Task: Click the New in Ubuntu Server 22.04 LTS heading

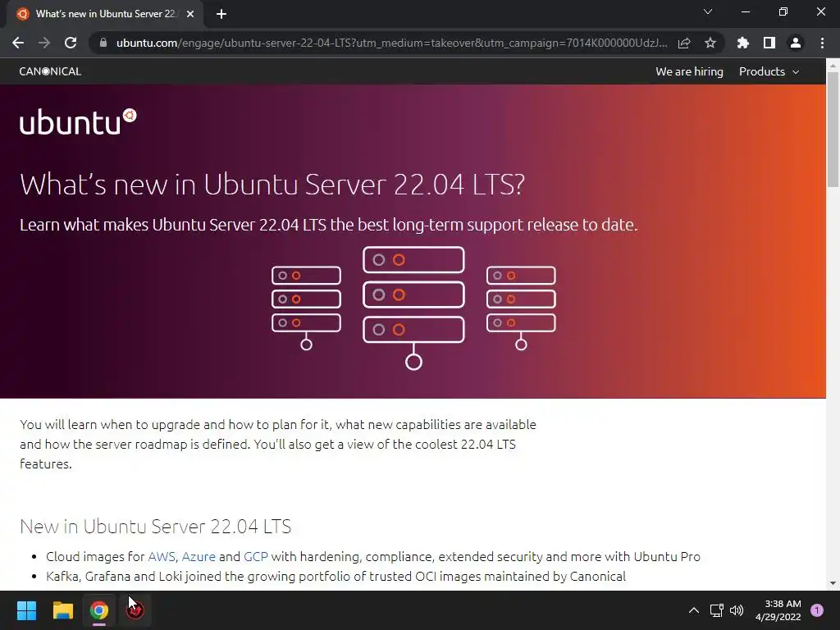Action: tap(155, 526)
